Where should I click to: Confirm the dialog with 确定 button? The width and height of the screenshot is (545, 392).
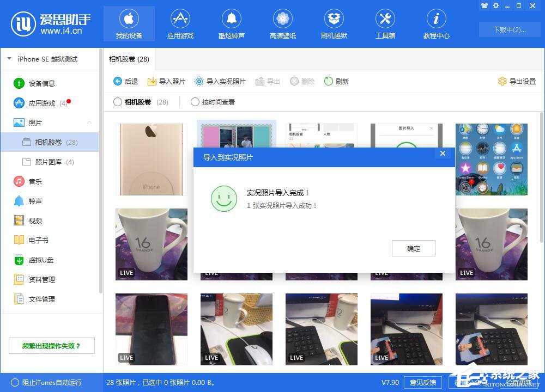pos(413,248)
